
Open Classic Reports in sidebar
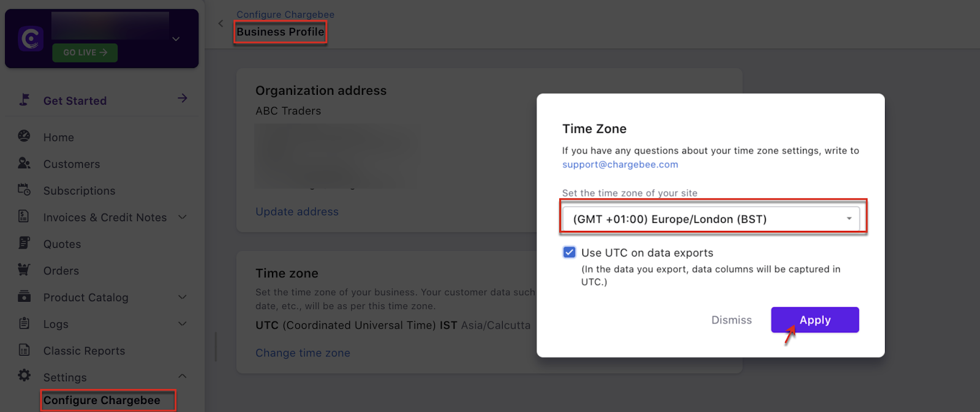coord(84,351)
